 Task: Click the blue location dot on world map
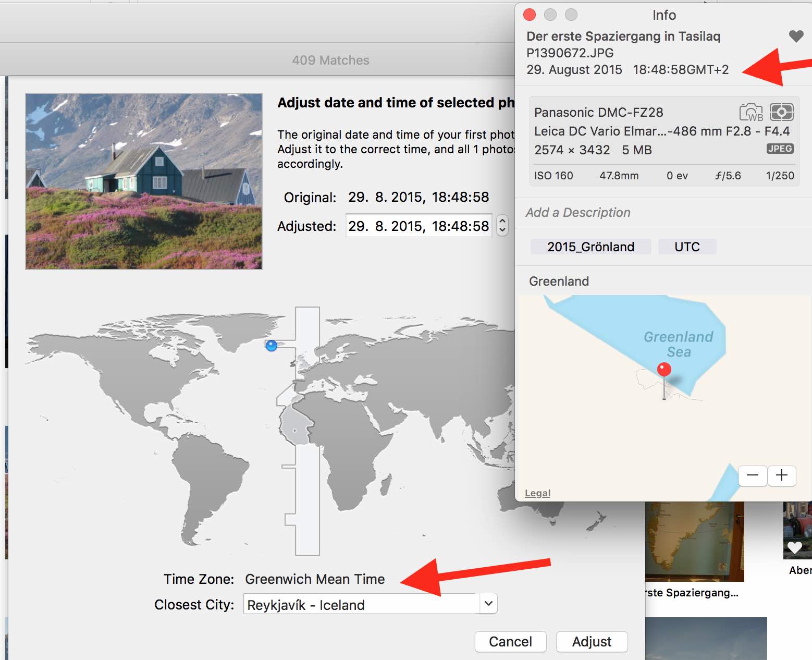coord(271,346)
